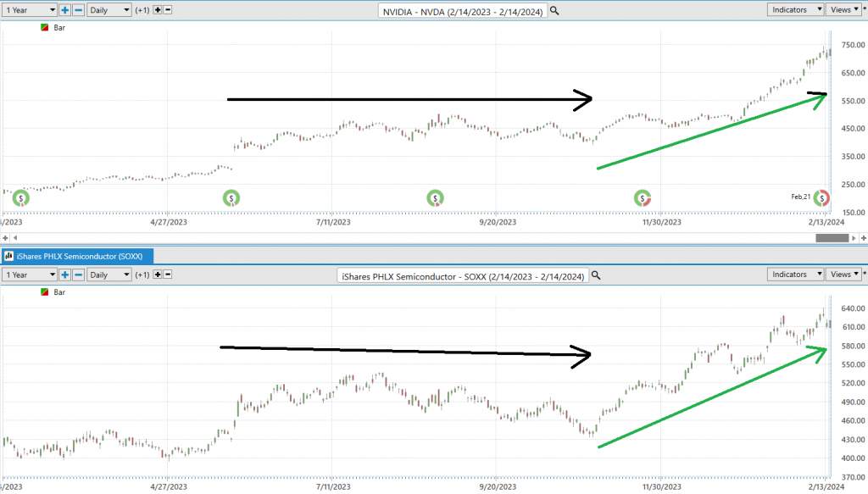Click the plus icon right of NVDA scrollbar

864,238
